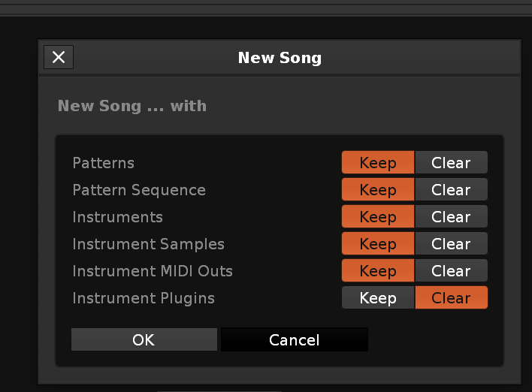Click the Instrument Plugins label

[144, 298]
